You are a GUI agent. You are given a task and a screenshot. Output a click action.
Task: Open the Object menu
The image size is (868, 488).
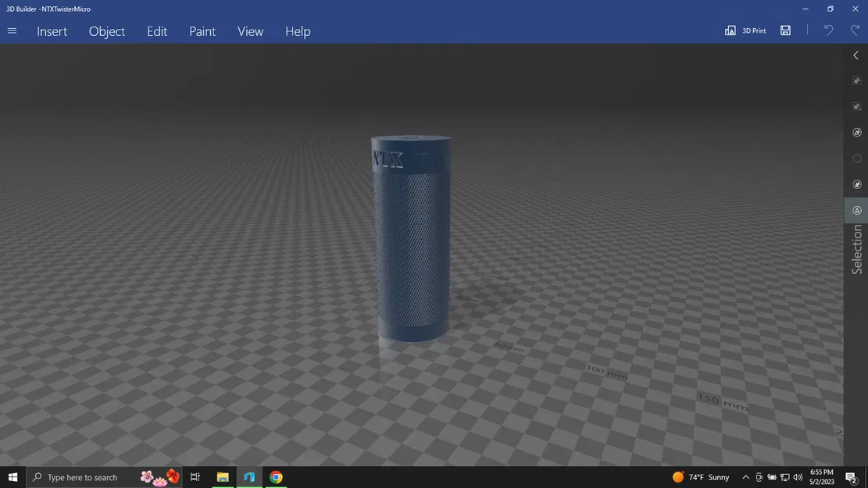(x=107, y=31)
